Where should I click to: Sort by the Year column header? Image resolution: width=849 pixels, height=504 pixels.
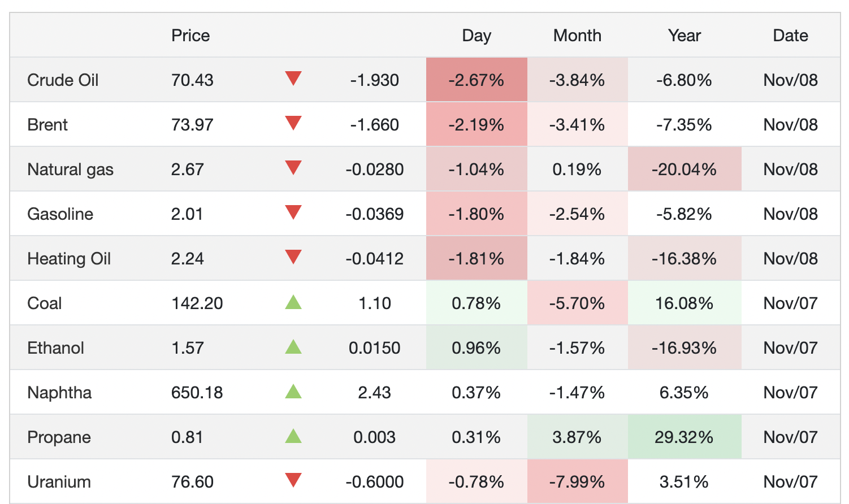685,36
